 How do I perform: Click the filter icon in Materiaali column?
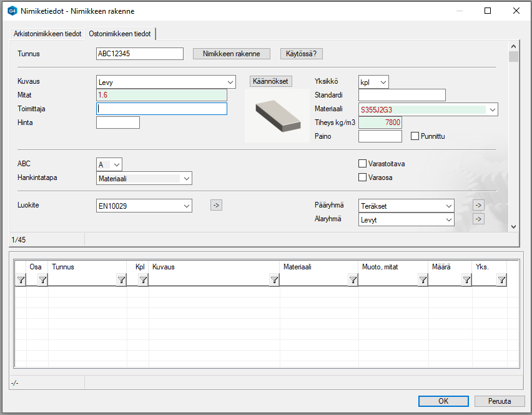click(x=353, y=281)
